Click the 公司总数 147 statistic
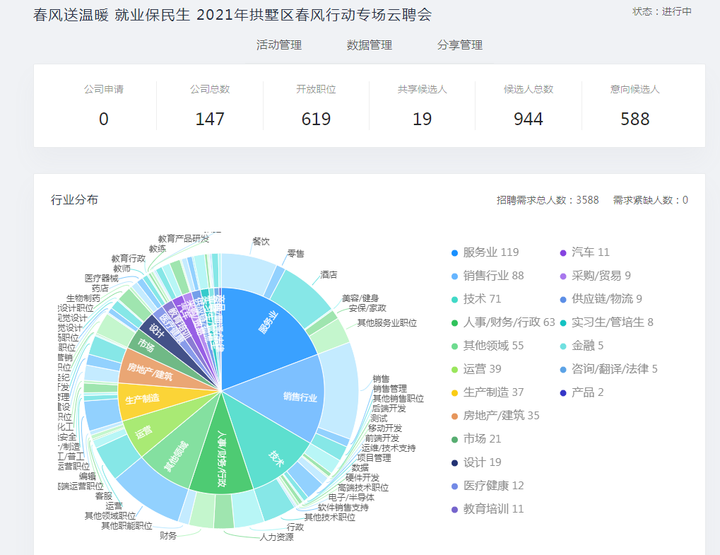Viewport: 720px width, 555px height. coord(210,106)
